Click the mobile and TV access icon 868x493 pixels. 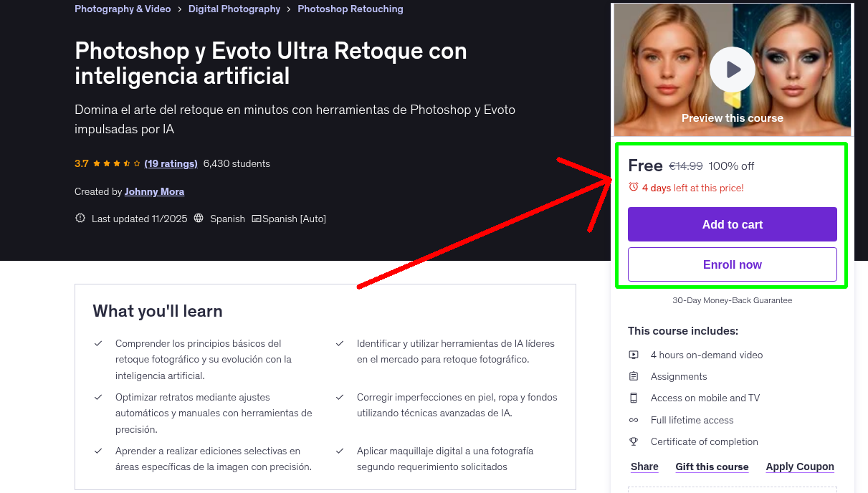pos(634,398)
